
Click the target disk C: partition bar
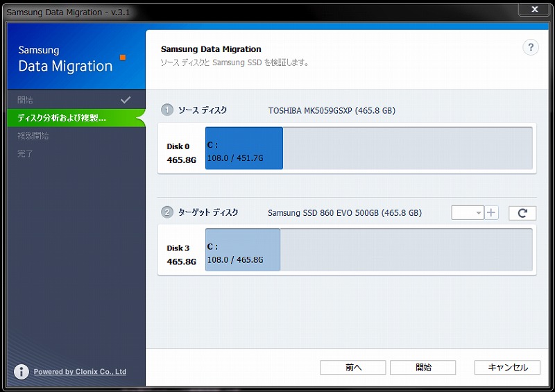tap(243, 250)
